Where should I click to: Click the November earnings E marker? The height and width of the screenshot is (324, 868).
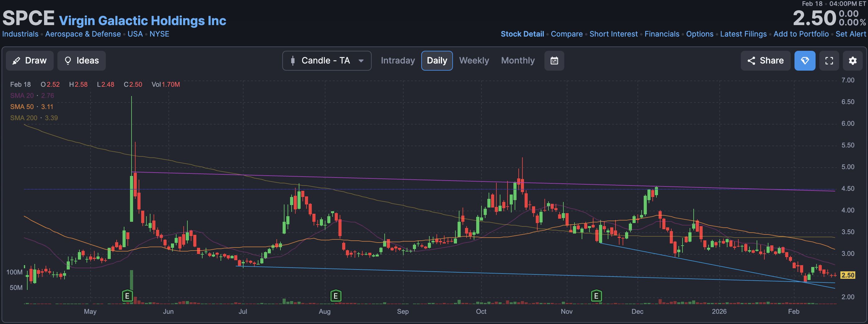click(x=596, y=296)
